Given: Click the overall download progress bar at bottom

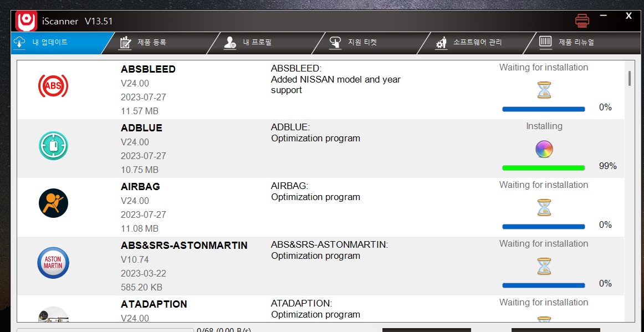Looking at the screenshot, I should click(x=105, y=330).
